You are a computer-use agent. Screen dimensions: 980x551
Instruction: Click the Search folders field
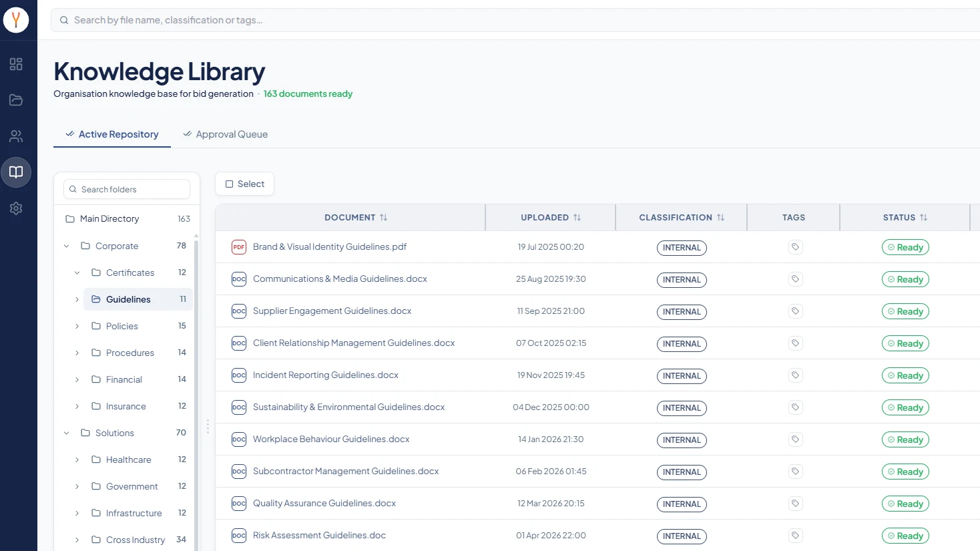[127, 190]
